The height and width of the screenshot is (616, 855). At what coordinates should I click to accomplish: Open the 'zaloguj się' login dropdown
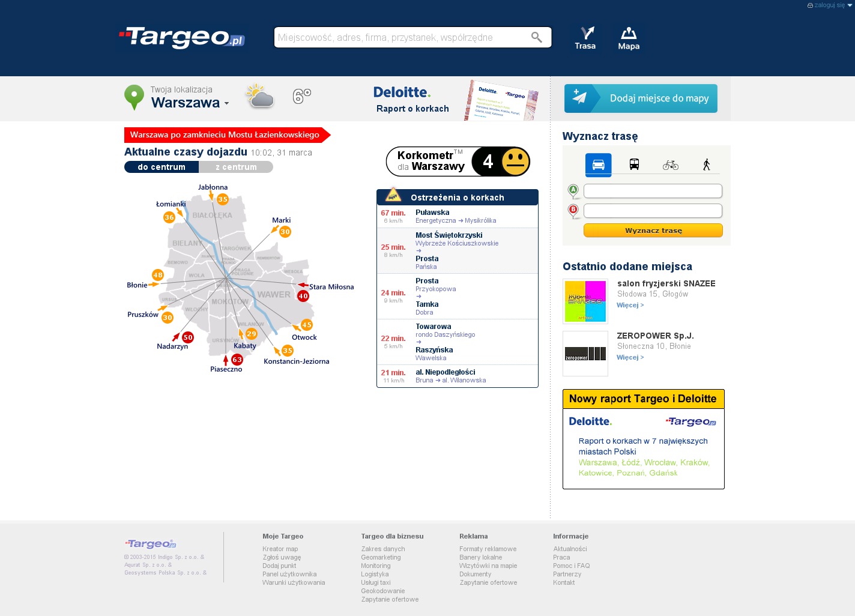(x=830, y=5)
